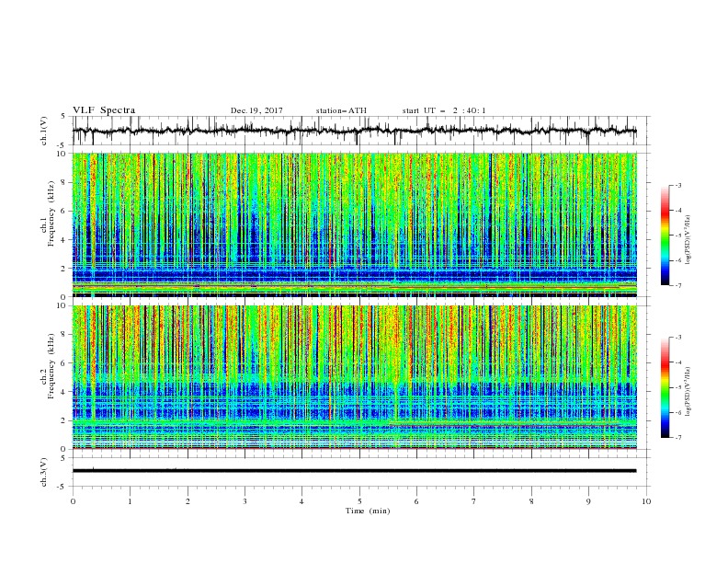728x563 pixels.
Task: Click the '1' tick on the time axis
Action: click(x=130, y=501)
